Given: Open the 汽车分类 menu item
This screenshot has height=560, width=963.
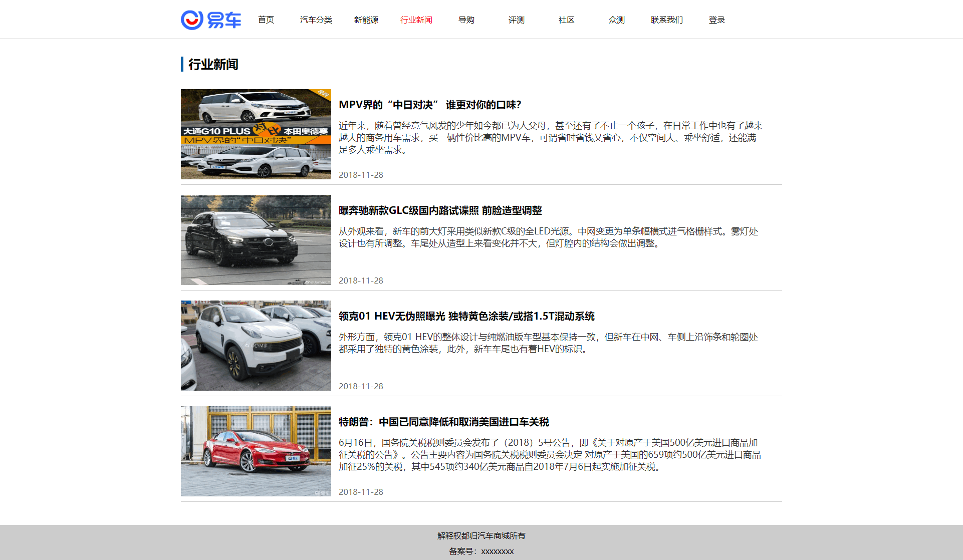Looking at the screenshot, I should click(x=316, y=20).
